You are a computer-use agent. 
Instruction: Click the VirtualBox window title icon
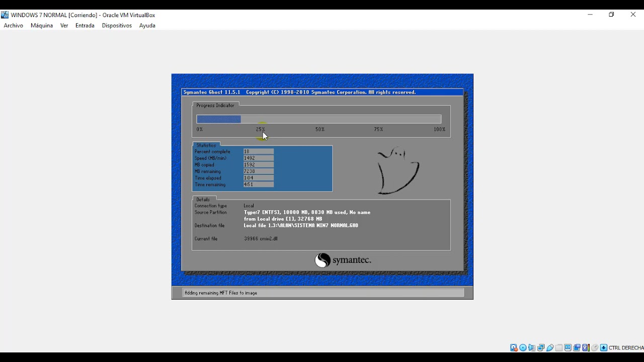(5, 15)
